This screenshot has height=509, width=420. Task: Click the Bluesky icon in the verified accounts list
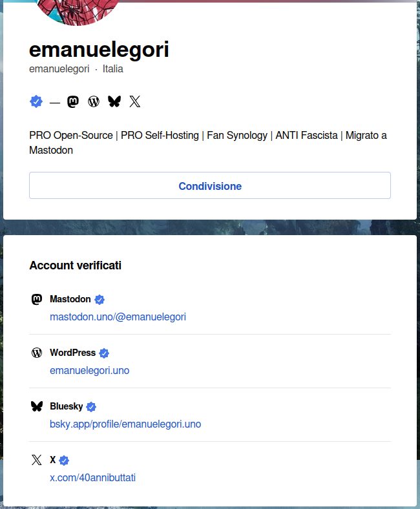37,406
